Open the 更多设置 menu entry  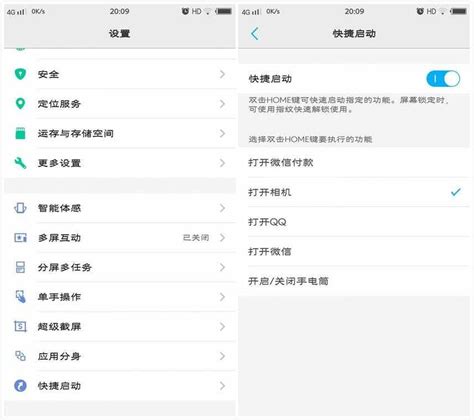(x=120, y=163)
